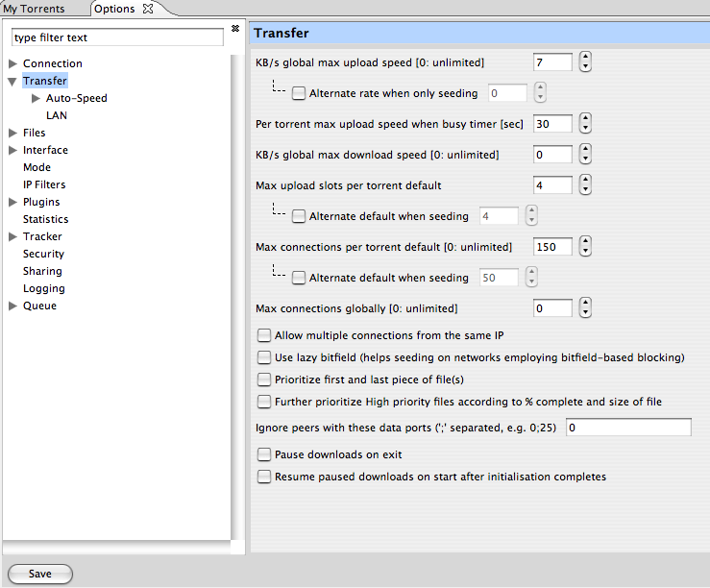Click the stepper for global max download speed
This screenshot has height=588, width=710.
[x=585, y=155]
